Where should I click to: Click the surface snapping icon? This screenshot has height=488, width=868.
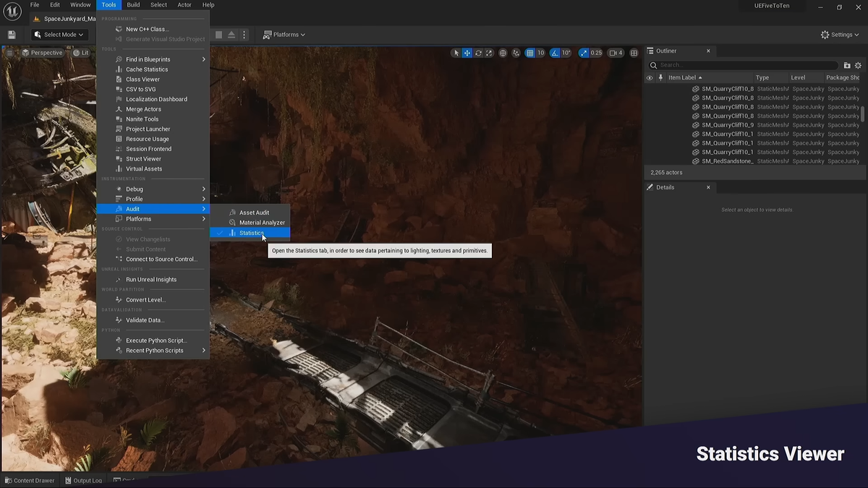point(516,53)
